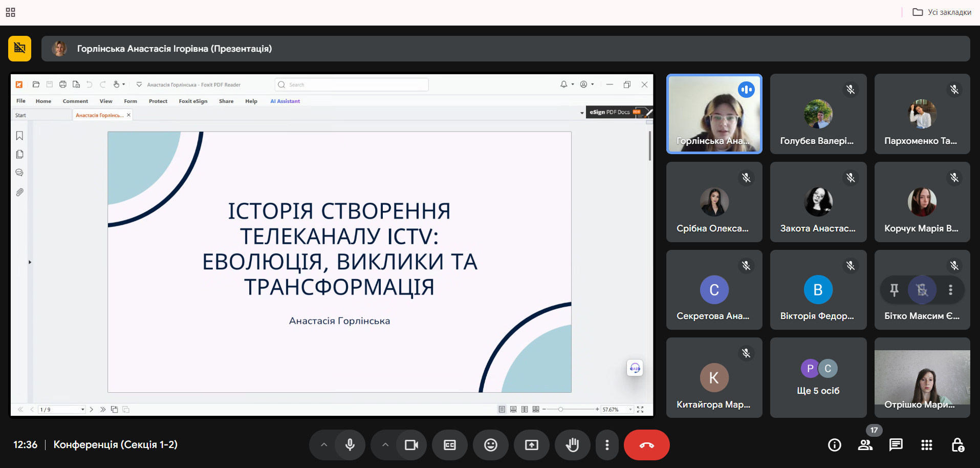Click Ще 5 осіб more participants tile
980x468 pixels.
[818, 377]
